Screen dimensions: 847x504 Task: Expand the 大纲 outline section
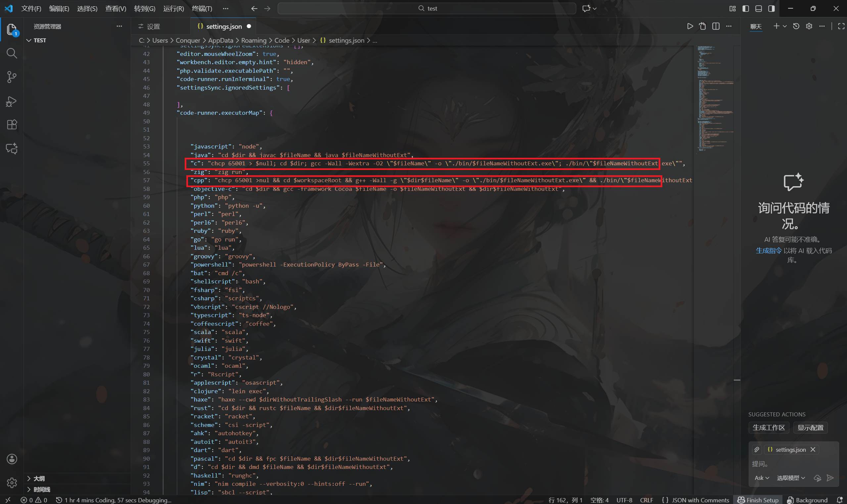[39, 478]
